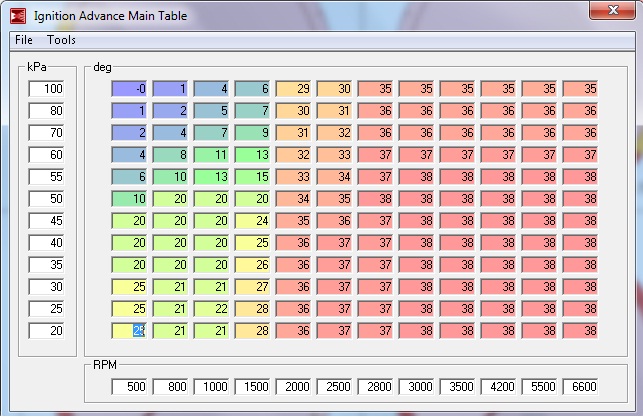Click the 4200 RPM axis field
This screenshot has height=420, width=643.
(498, 386)
